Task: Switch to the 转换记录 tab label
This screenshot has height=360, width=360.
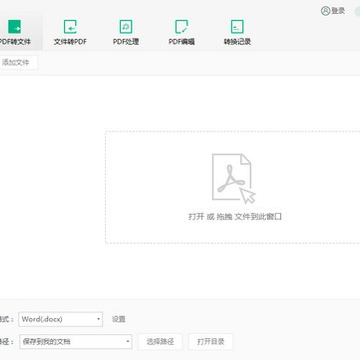Action: click(237, 42)
